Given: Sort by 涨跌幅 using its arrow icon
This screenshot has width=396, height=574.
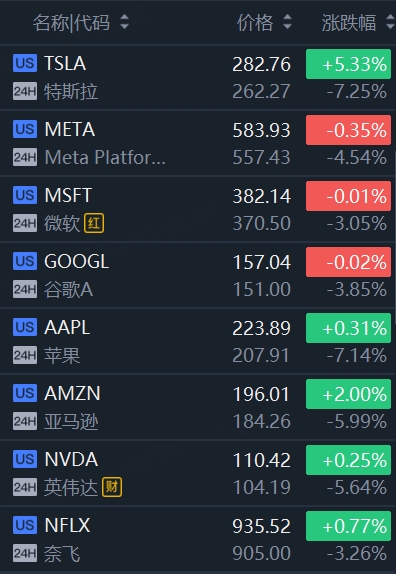Looking at the screenshot, I should (x=391, y=22).
